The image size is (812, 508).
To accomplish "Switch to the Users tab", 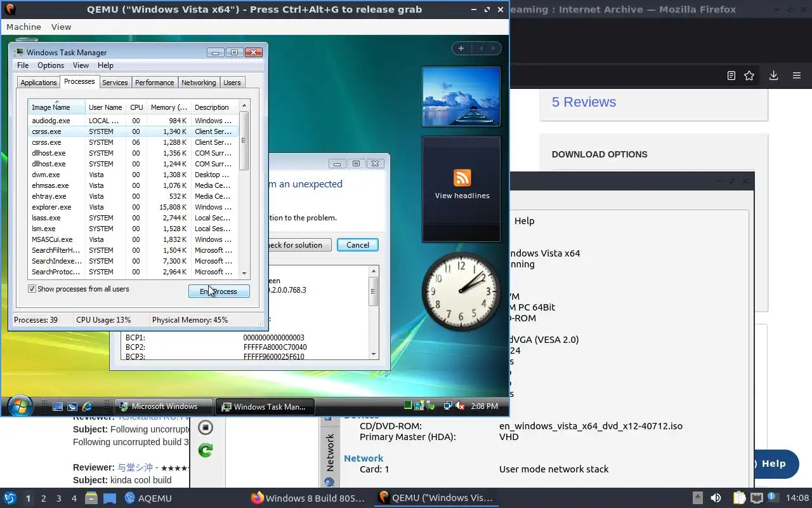I will tap(232, 83).
